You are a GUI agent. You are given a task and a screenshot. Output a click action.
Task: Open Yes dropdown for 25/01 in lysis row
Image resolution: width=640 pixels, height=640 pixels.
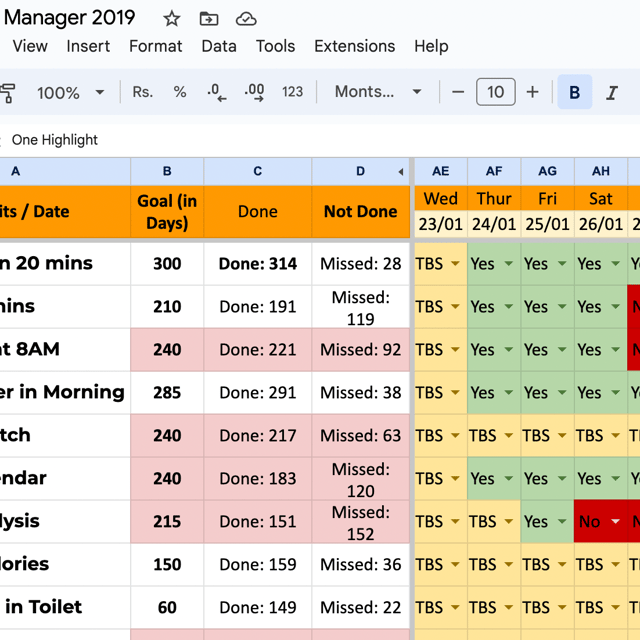(562, 522)
